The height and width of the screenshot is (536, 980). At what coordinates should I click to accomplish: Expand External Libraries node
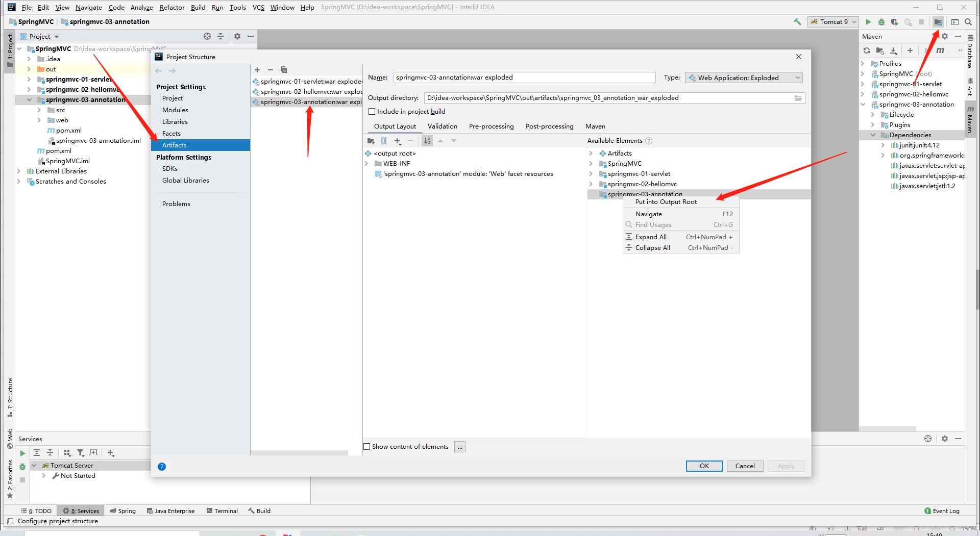19,171
